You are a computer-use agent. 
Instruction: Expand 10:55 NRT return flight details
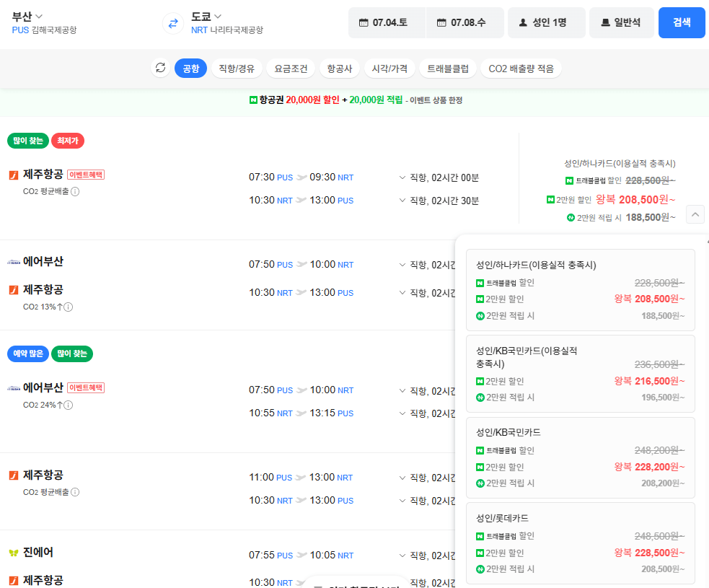(x=402, y=413)
